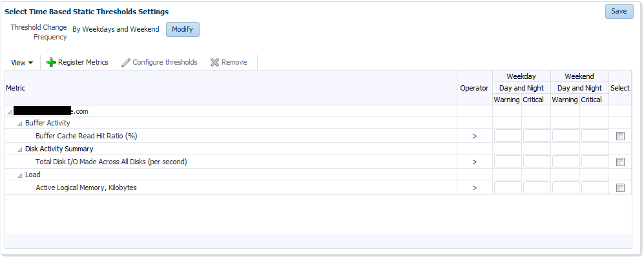The image size is (644, 258).
Task: Click Weekend Warning field for Active Logical Memory
Action: [x=566, y=188]
